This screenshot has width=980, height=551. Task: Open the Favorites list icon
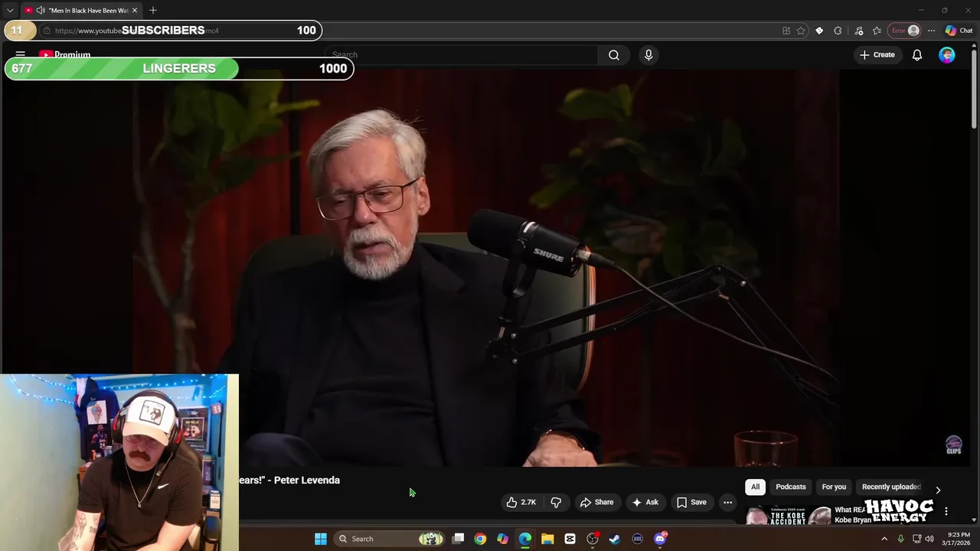click(x=877, y=31)
